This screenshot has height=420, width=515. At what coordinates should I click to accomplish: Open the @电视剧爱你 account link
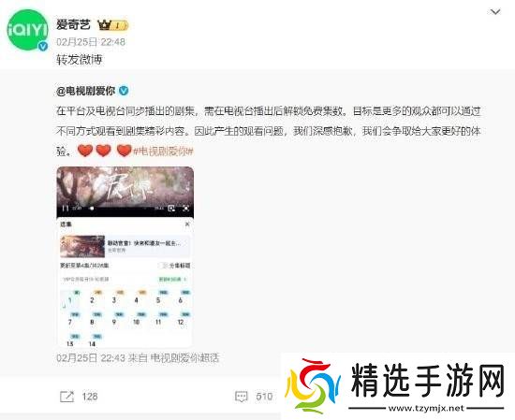(x=86, y=91)
